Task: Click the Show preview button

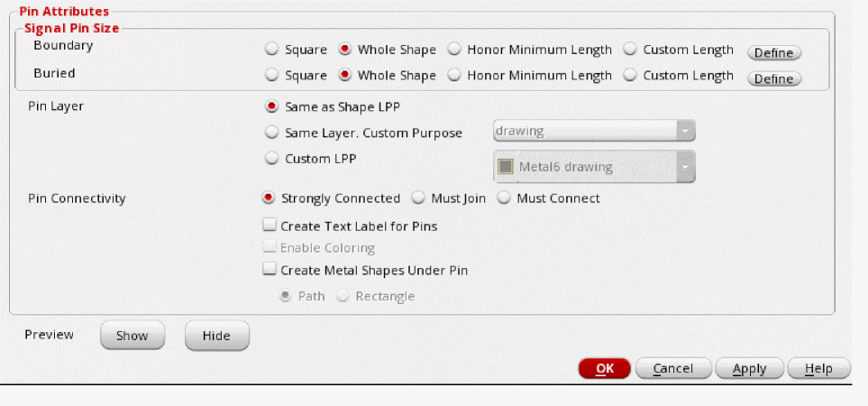Action: tap(132, 336)
